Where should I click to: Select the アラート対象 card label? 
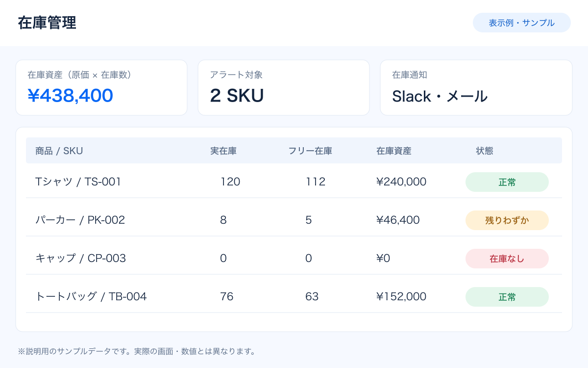(x=236, y=75)
